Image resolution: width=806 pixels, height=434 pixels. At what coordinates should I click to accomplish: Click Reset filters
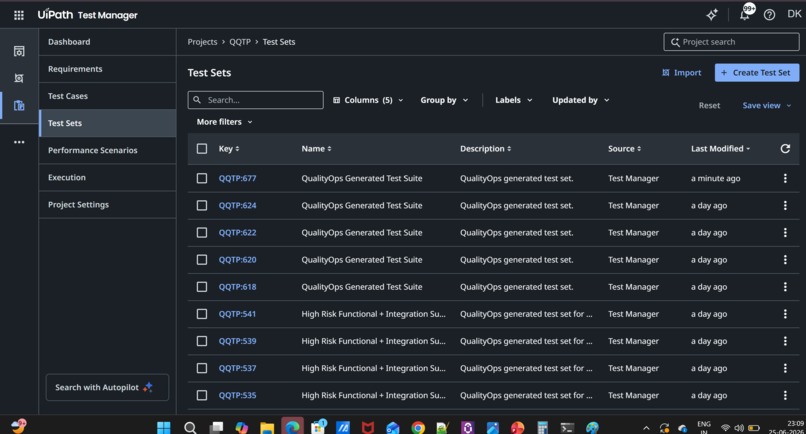point(709,105)
